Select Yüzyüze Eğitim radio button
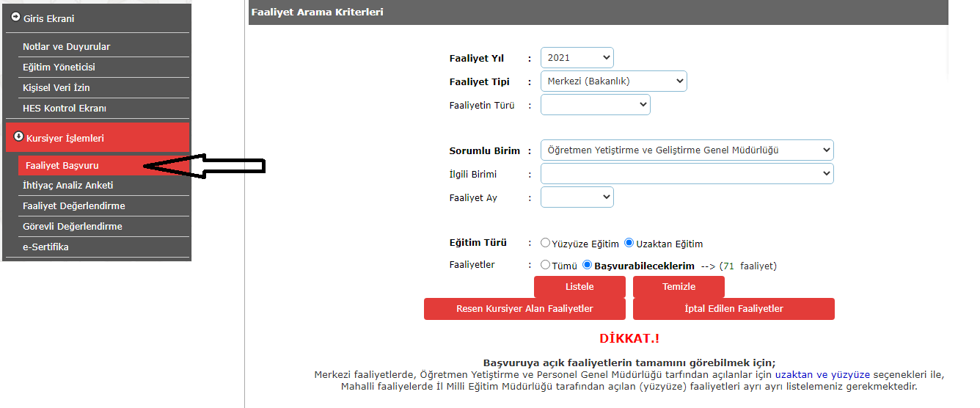980x408 pixels. click(545, 243)
